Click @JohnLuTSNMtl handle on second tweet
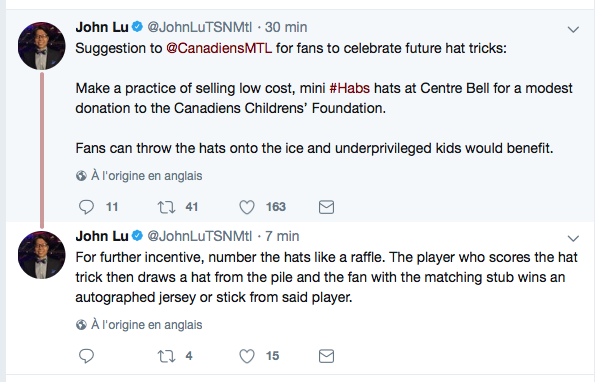595x382 pixels. click(x=200, y=236)
